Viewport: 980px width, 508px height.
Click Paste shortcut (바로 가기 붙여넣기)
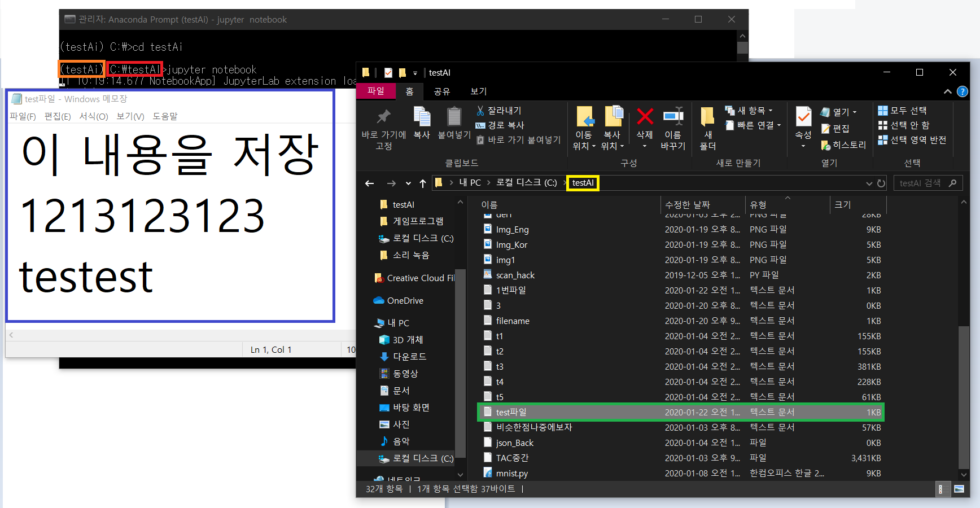click(518, 140)
